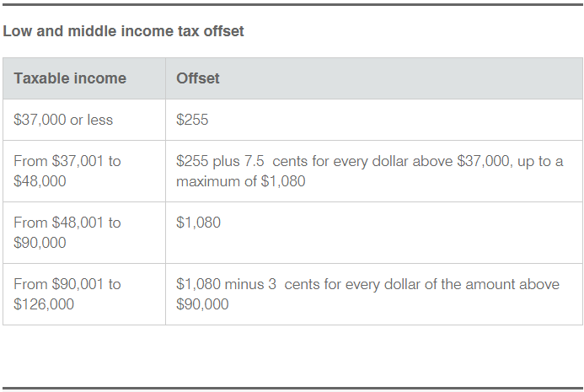Click the '$37,000 or less' cell

(x=63, y=120)
